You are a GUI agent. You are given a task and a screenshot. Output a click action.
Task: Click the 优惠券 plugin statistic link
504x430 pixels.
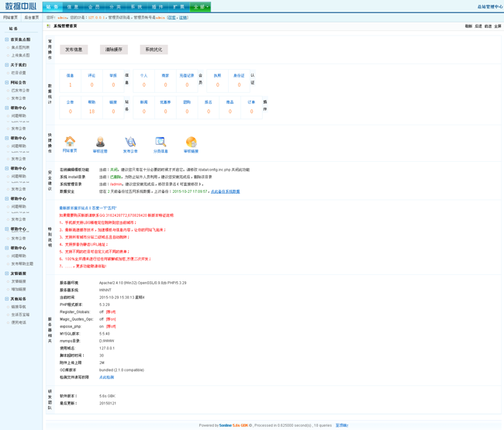(x=165, y=102)
